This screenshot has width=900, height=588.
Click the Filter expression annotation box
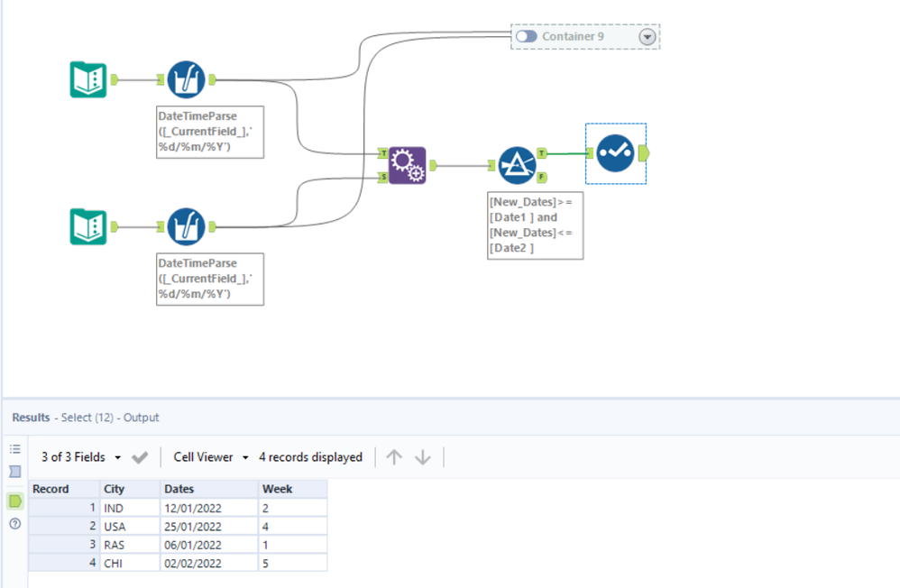tap(535, 225)
